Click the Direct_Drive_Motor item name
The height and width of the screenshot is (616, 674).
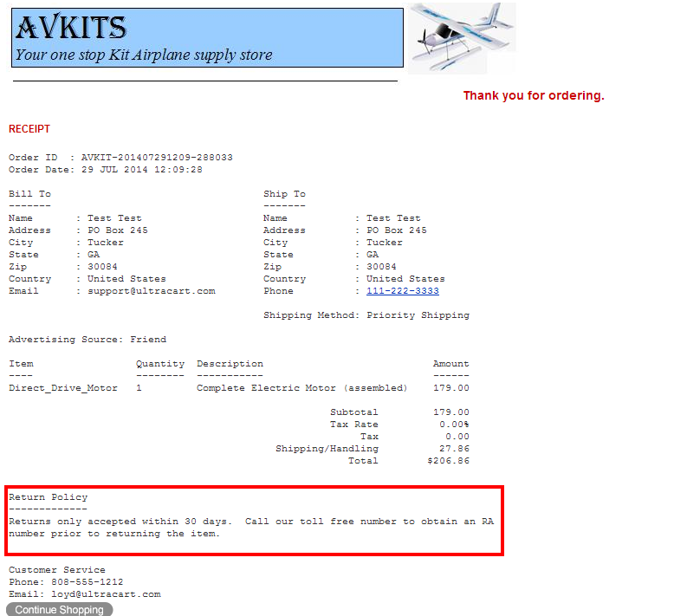[63, 388]
